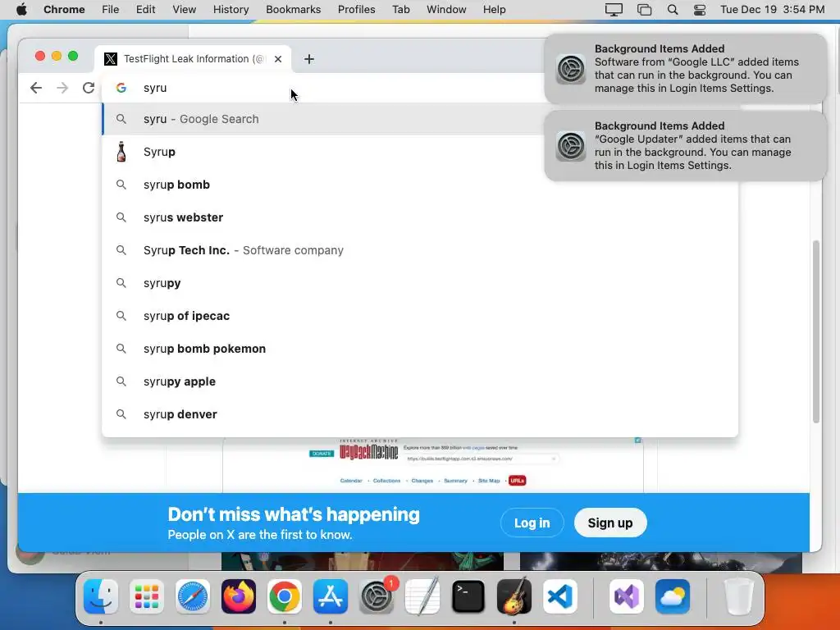
Task: Select 'Syrup Tech Inc.' software company suggestion
Action: (x=420, y=250)
